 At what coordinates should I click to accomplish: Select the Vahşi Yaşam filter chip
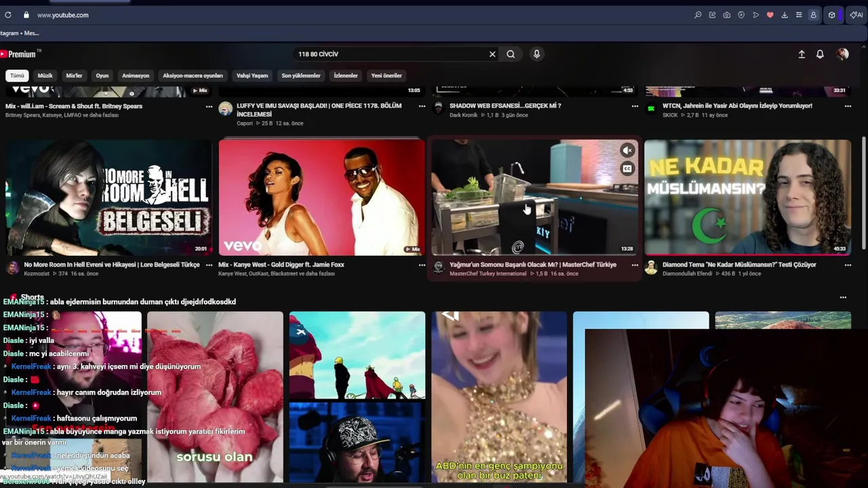[252, 76]
